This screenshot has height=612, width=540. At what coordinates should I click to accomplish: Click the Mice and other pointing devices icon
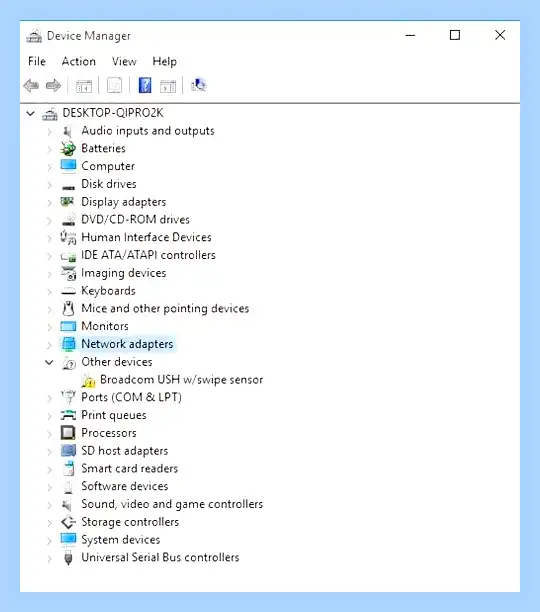click(x=68, y=308)
